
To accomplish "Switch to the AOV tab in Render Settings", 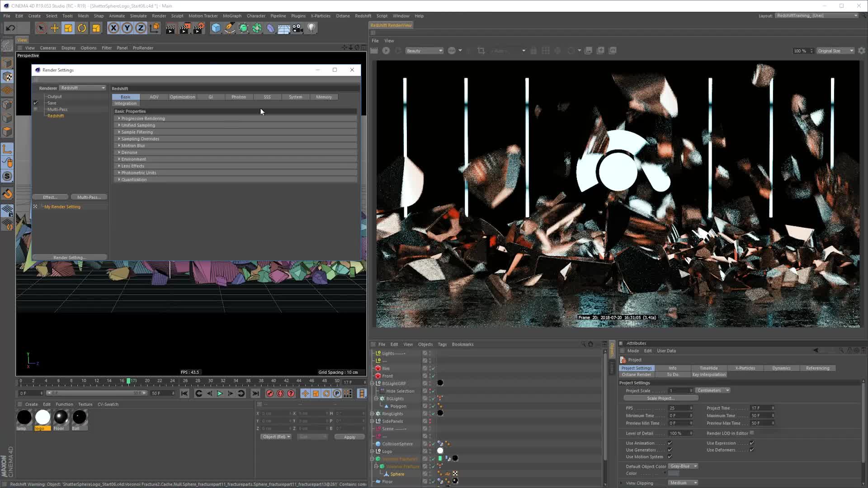I will pos(154,97).
